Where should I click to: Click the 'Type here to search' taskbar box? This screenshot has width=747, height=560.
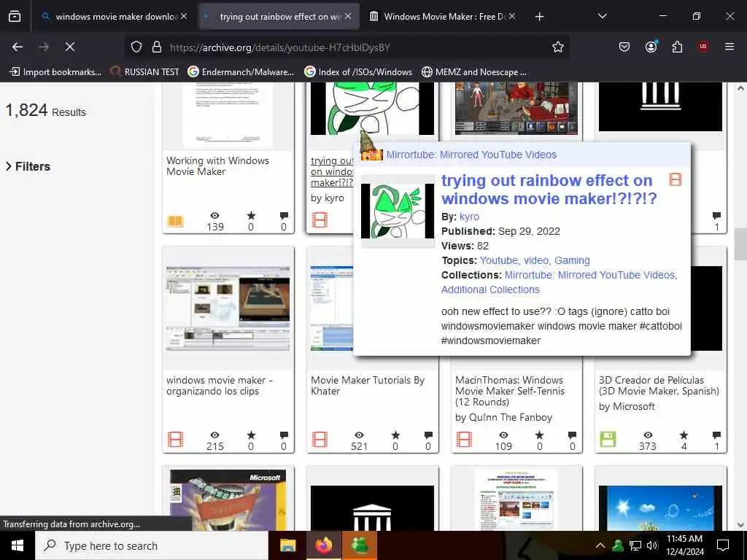152,545
